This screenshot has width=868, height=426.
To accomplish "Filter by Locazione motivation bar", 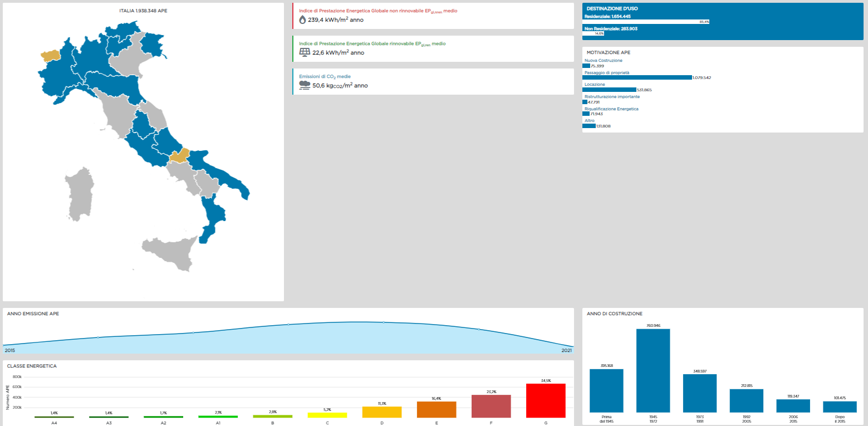I will [x=609, y=90].
